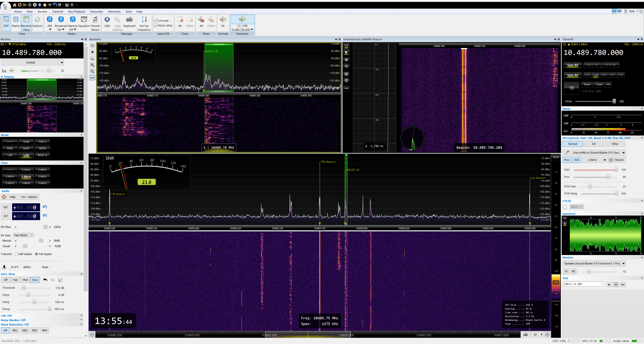The image size is (644, 344).
Task: Adjust the Drive slider in Transmit panel
Action: (614, 101)
